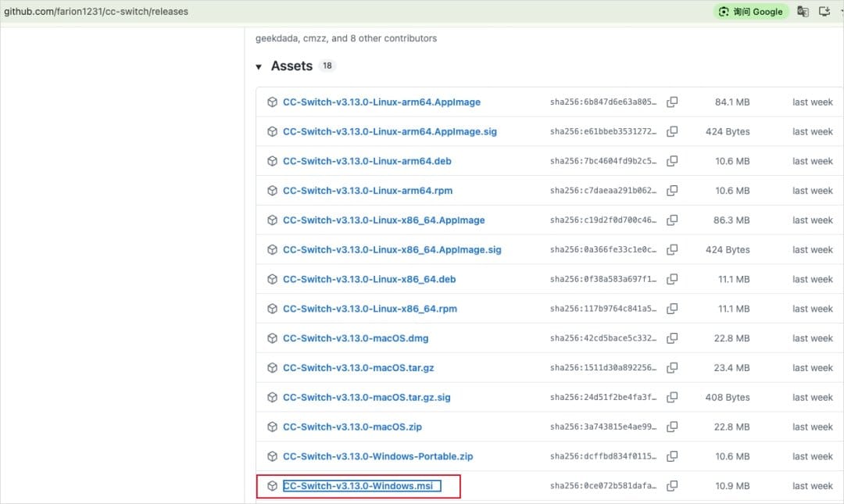The image size is (844, 504).
Task: Collapse the Assets section triangle
Action: (259, 66)
